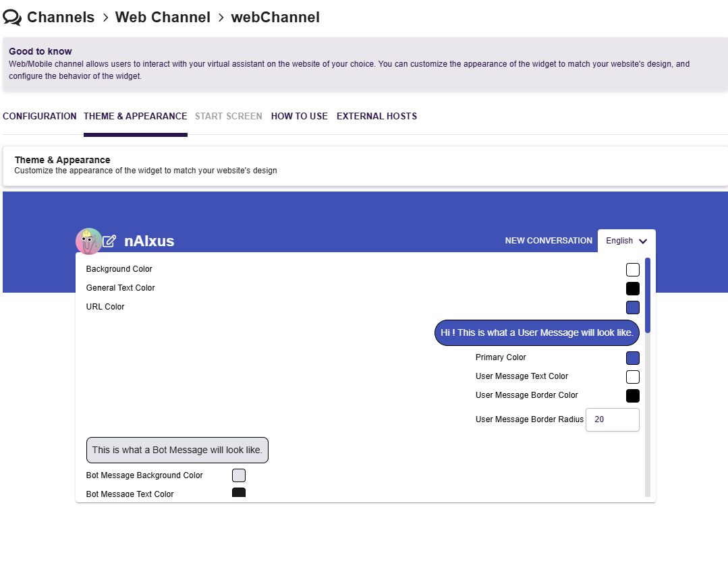Viewport: 728px width, 584px height.
Task: Click the user message preview bubble
Action: (x=536, y=333)
